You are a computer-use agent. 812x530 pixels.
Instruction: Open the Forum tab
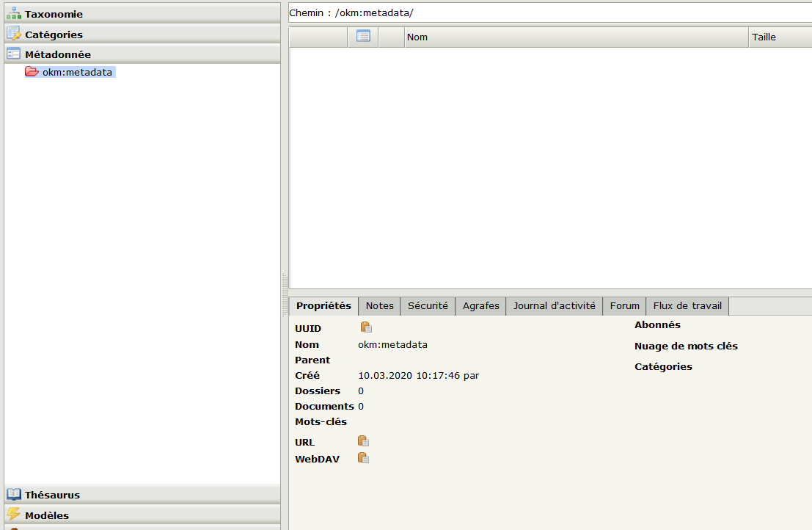pyautogui.click(x=624, y=306)
